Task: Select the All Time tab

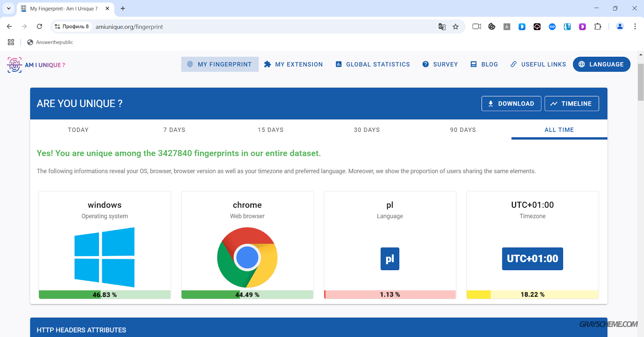Action: coord(559,130)
